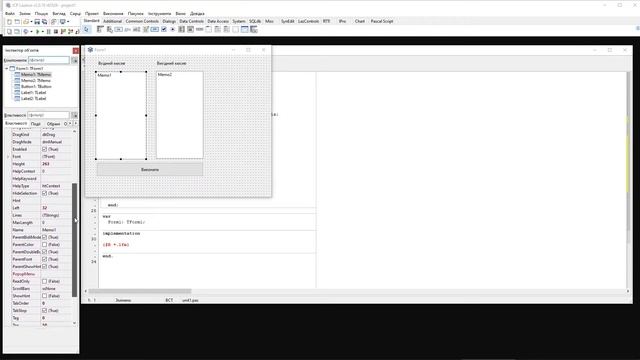This screenshot has width=640, height=360.
Task: Click the component filter button
Action: pyautogui.click(x=74, y=60)
